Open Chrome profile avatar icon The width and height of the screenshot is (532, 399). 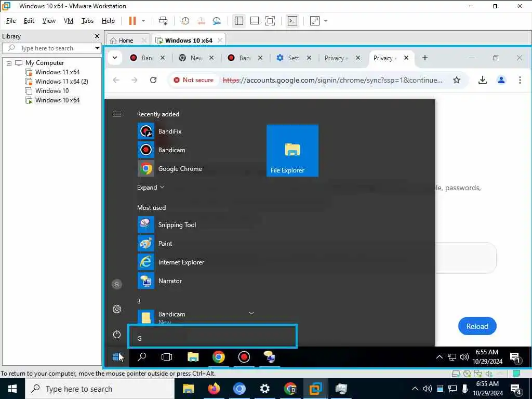[x=501, y=80]
